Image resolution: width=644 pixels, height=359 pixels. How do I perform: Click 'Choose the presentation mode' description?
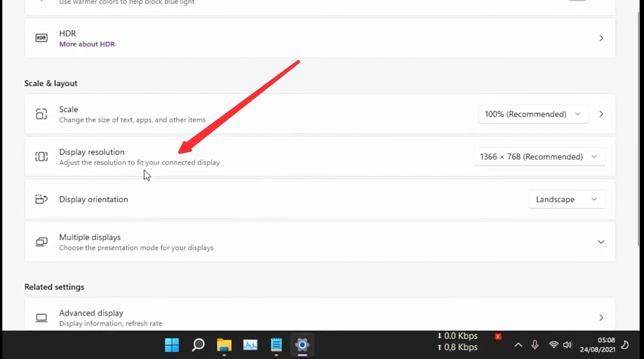pyautogui.click(x=136, y=248)
